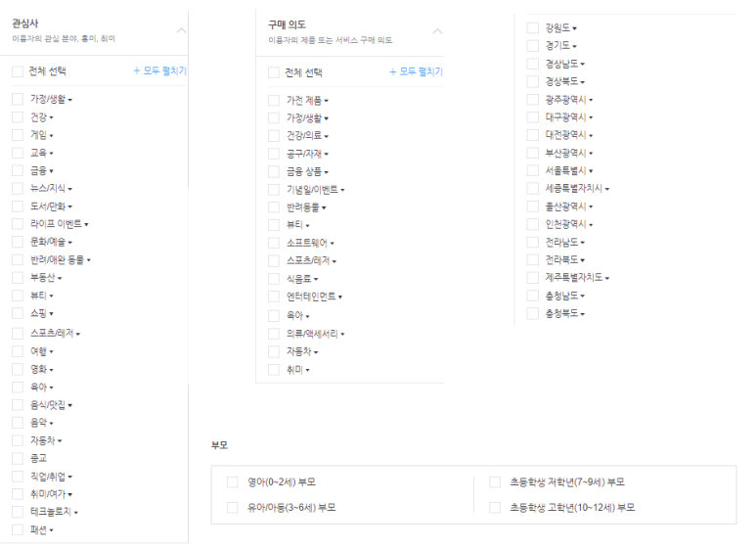Check 전체 선택 in the 관심사 panel
Screen dimensions: 756x549
[18, 71]
